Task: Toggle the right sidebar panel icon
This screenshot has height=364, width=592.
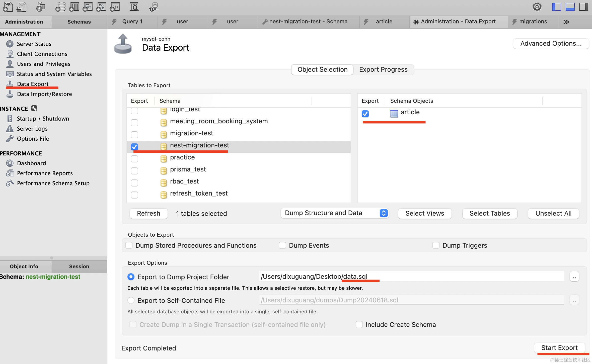Action: click(583, 7)
